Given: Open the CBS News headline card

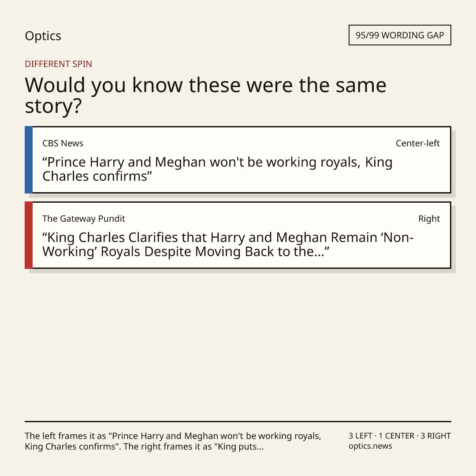Looking at the screenshot, I should [x=238, y=160].
